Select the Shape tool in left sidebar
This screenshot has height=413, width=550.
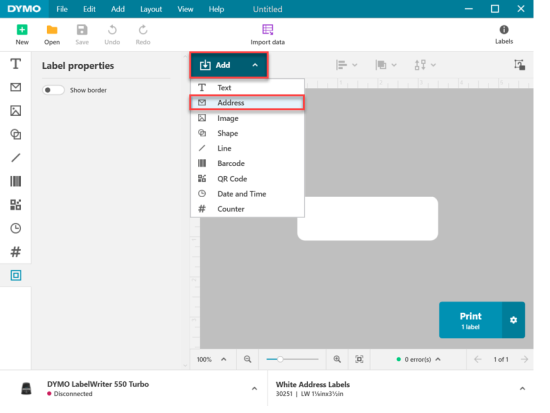click(15, 134)
